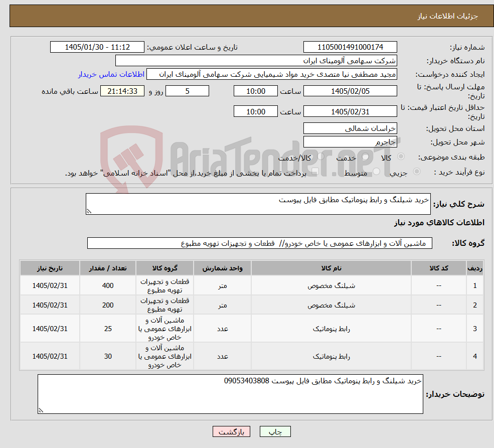Click date 1405/02/31 in table row 3
Viewport: 494px width, 448px height.
tap(50, 329)
